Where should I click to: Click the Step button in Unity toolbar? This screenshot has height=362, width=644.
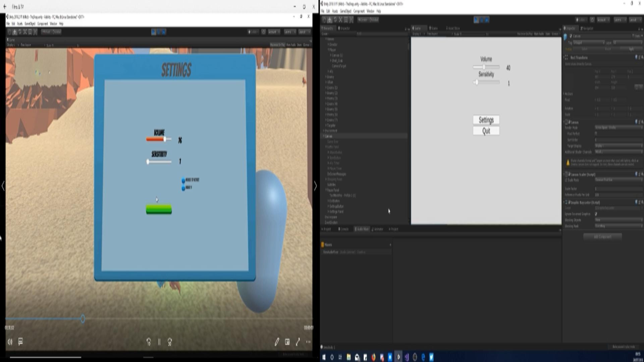[x=487, y=20]
